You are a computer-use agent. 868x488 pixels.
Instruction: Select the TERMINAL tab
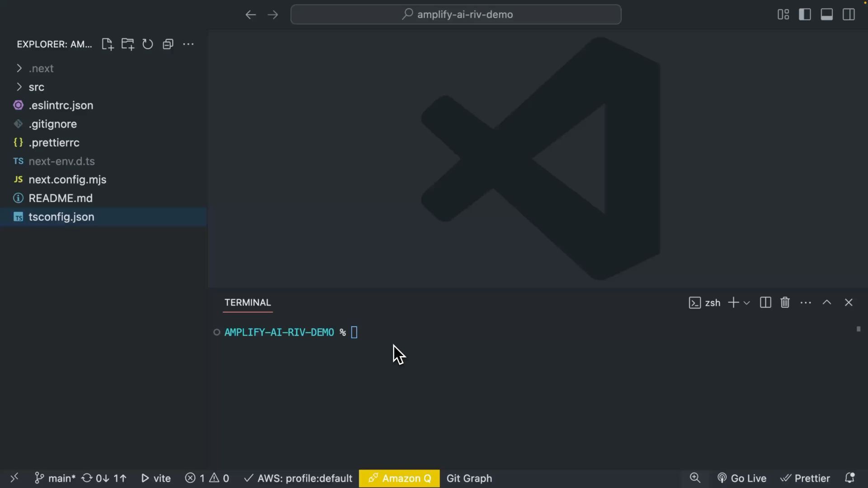[248, 303]
